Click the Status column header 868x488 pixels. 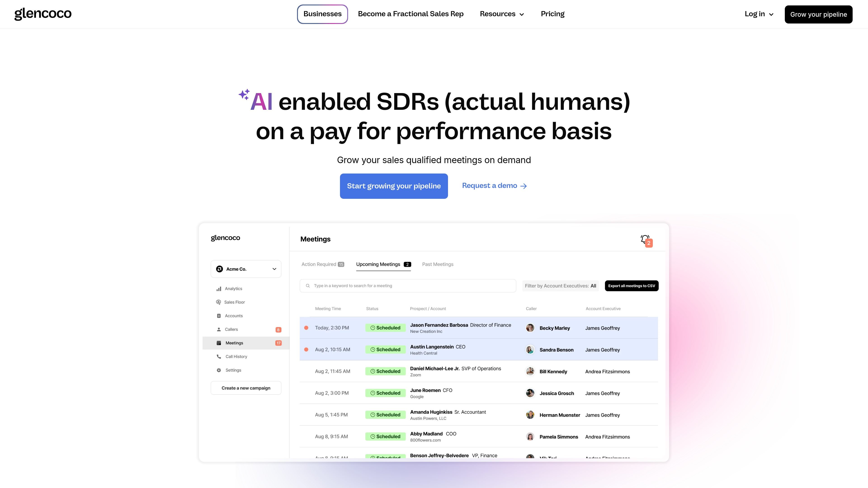372,308
